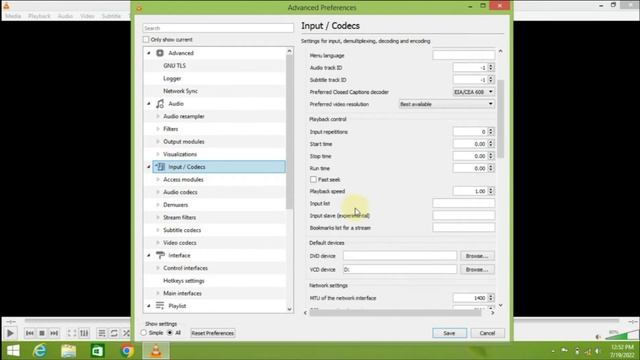
Task: Click mute speaker icon in VLC player
Action: 598,337
